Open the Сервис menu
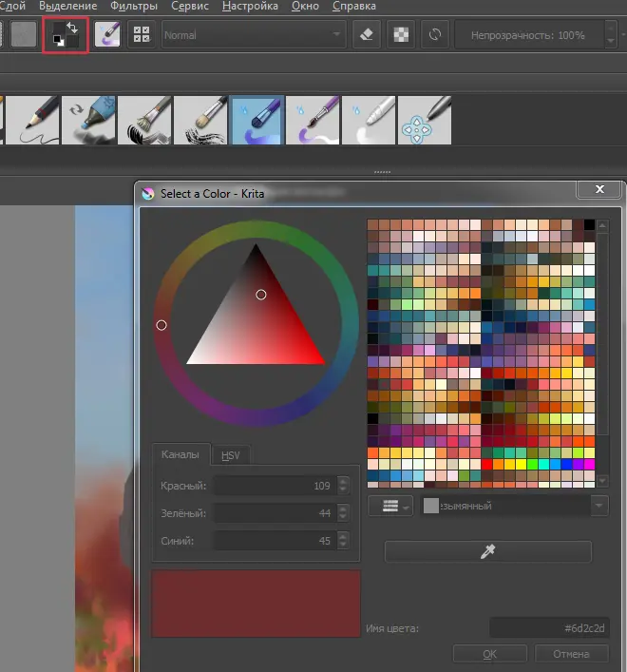The height and width of the screenshot is (672, 627). [190, 6]
